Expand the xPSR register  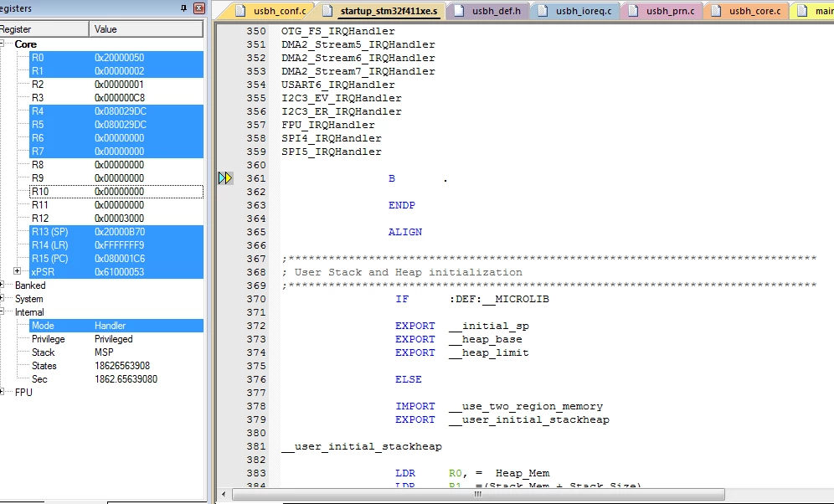(17, 271)
